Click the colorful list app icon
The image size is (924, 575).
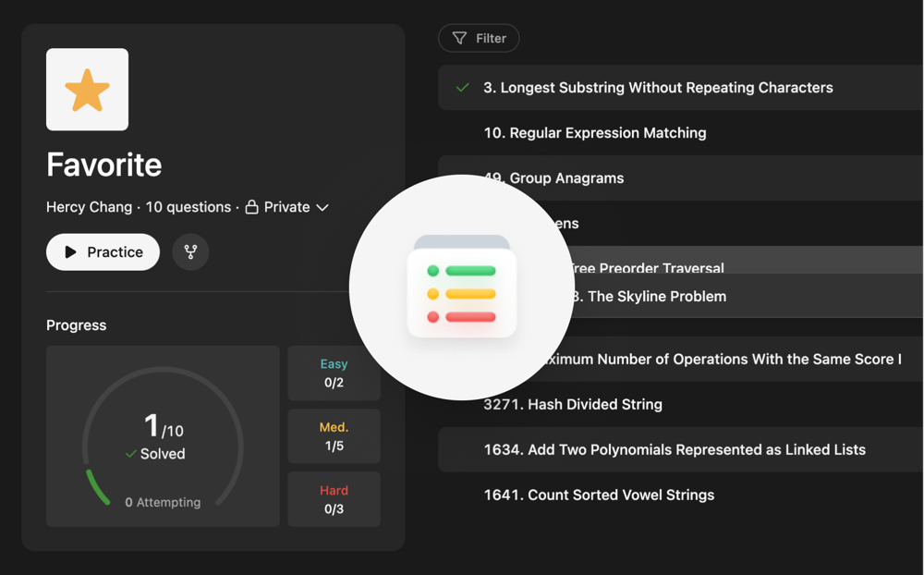pos(461,287)
